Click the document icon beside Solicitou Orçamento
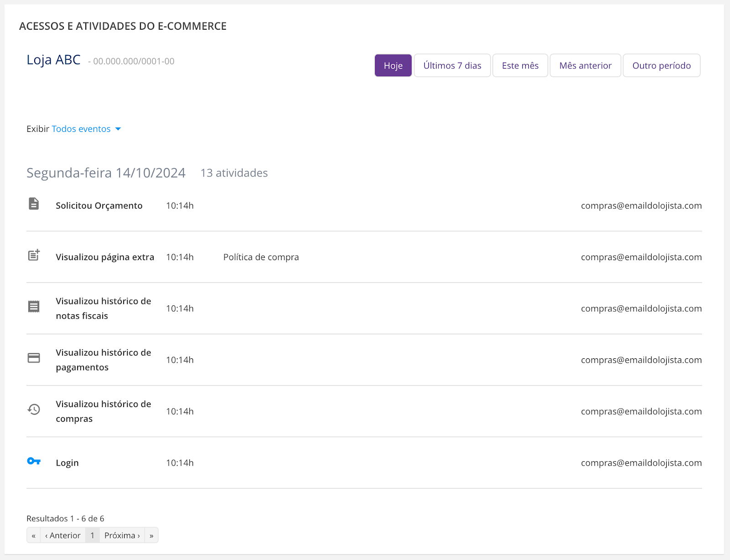Image resolution: width=730 pixels, height=560 pixels. click(x=34, y=204)
